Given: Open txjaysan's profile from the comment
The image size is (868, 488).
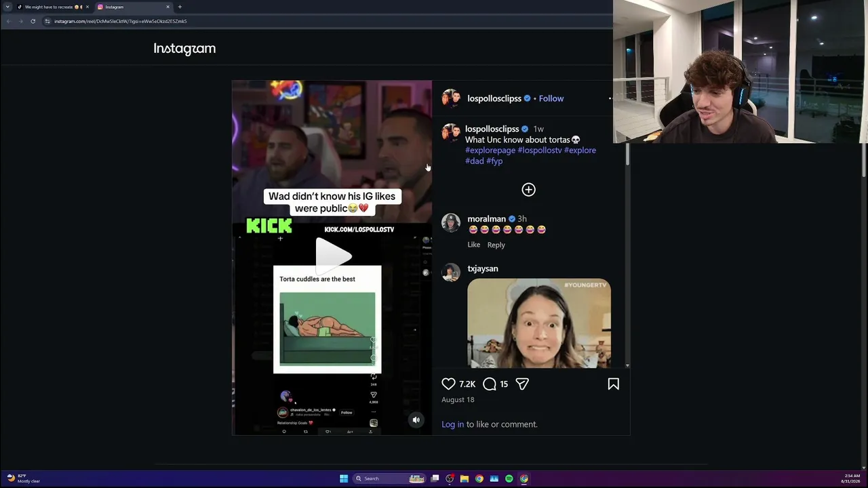Looking at the screenshot, I should (483, 268).
